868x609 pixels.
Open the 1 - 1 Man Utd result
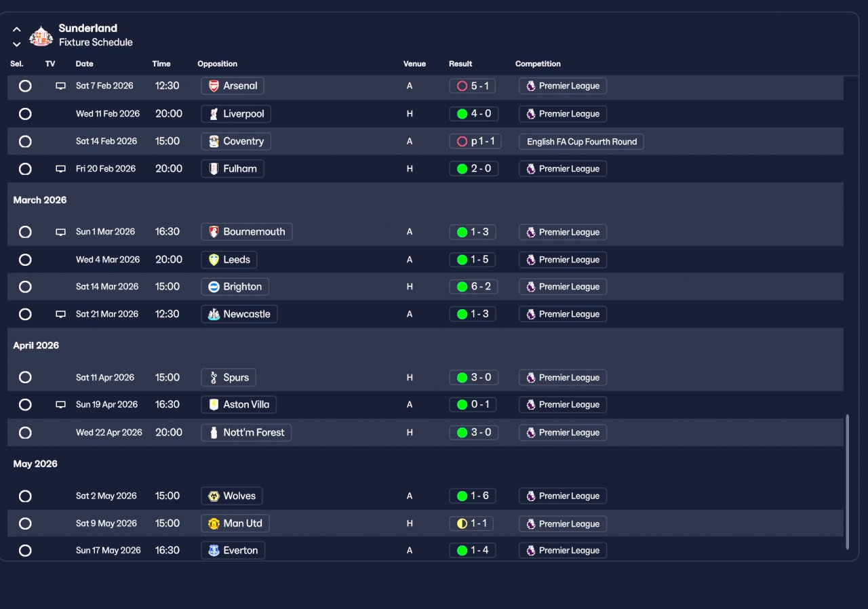click(x=471, y=524)
